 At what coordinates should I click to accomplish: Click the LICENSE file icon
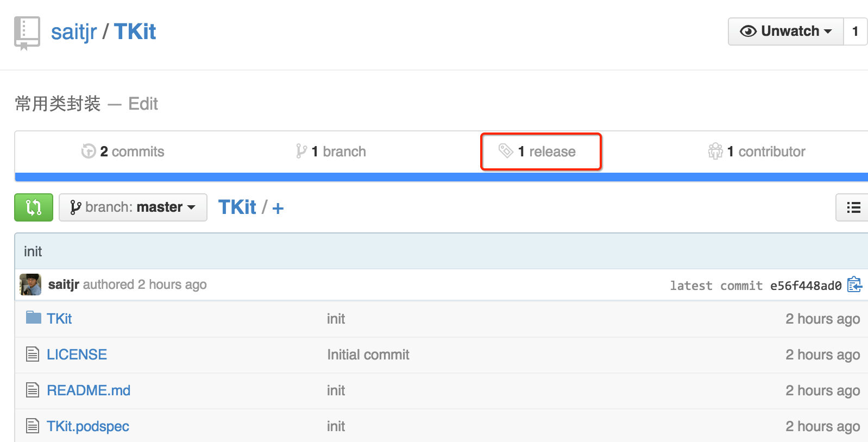pyautogui.click(x=33, y=355)
